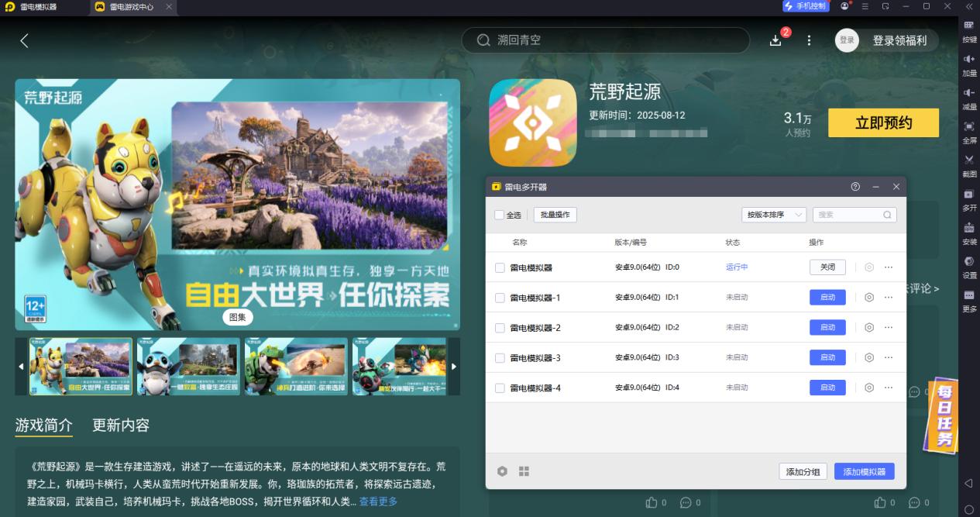980x517 pixels.
Task: Open the three-dot menu near search bar
Action: pyautogui.click(x=810, y=40)
